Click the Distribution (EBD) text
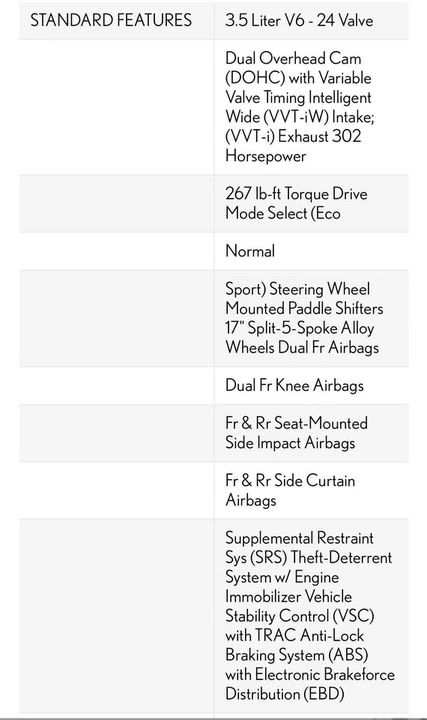Image resolution: width=427 pixels, height=720 pixels. tap(285, 694)
